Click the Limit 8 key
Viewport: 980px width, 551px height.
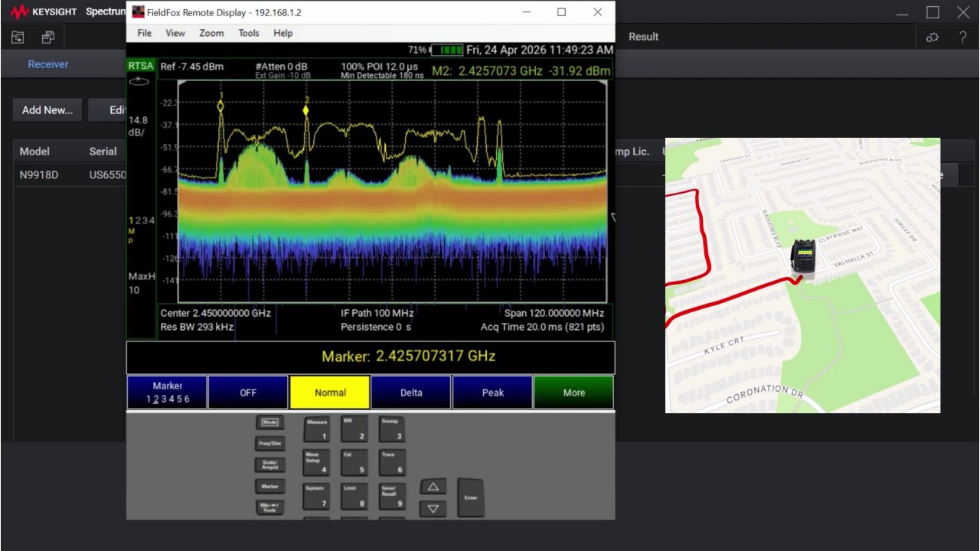click(x=354, y=496)
